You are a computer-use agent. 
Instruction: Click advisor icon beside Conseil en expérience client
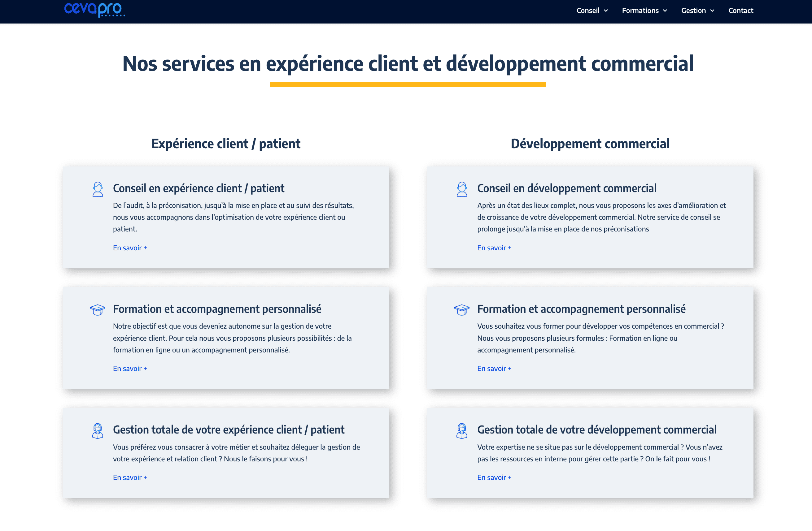98,189
